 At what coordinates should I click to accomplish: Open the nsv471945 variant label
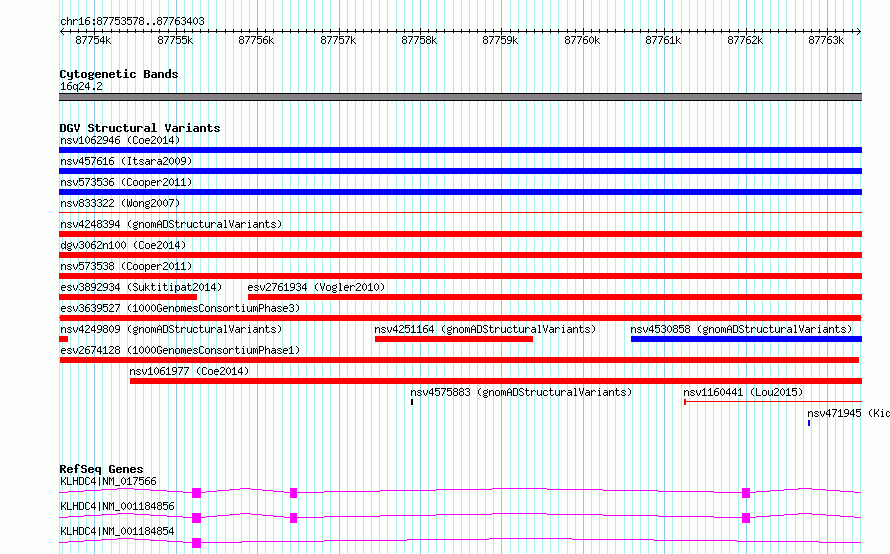(849, 413)
